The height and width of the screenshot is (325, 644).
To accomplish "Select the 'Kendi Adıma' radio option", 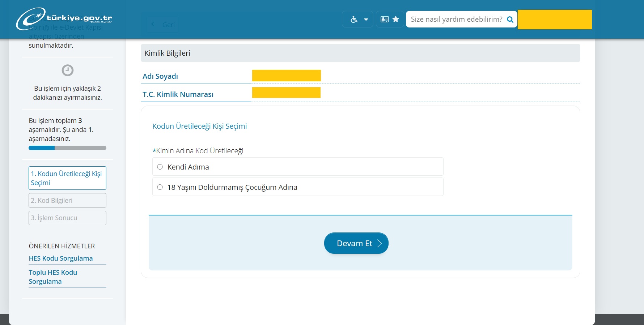I will click(160, 167).
